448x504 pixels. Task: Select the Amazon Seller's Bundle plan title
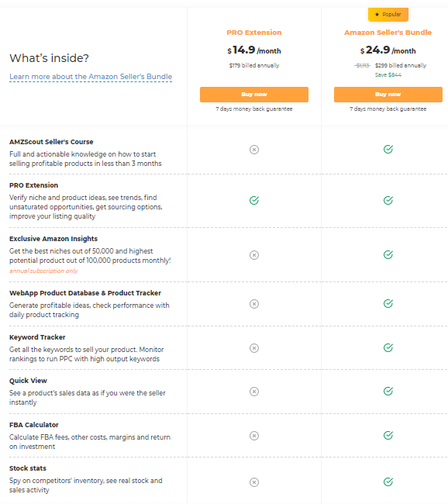pos(388,33)
